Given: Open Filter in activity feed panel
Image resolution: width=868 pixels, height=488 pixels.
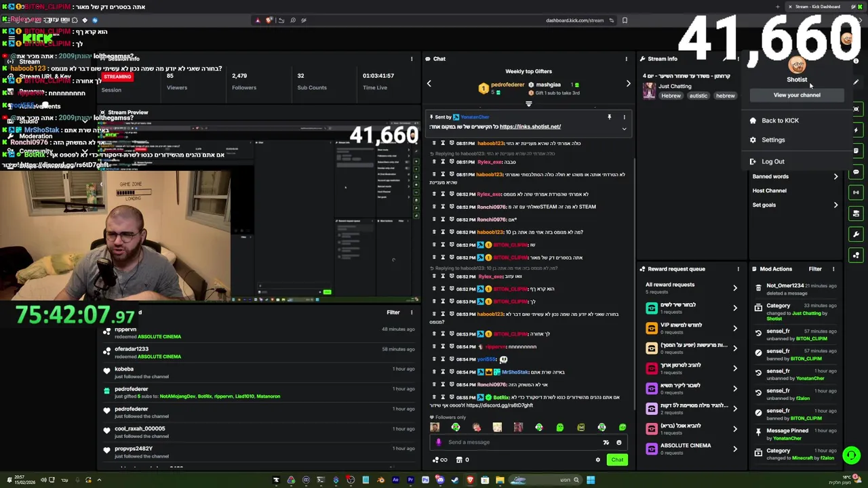Looking at the screenshot, I should pyautogui.click(x=393, y=312).
